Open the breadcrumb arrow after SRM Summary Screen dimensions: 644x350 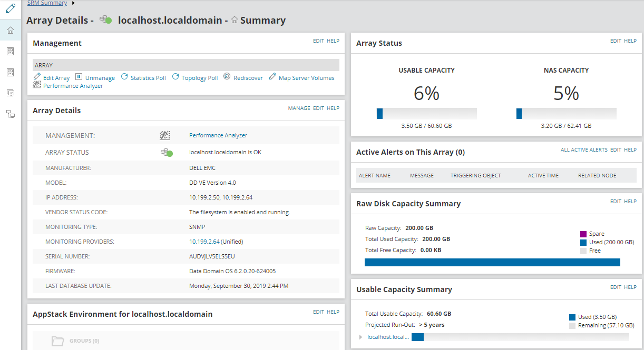click(73, 3)
